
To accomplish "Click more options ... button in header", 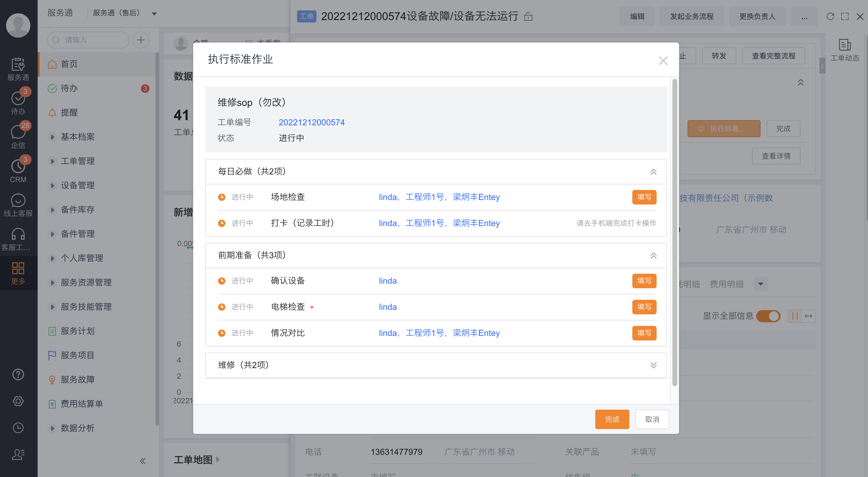I will click(x=804, y=16).
